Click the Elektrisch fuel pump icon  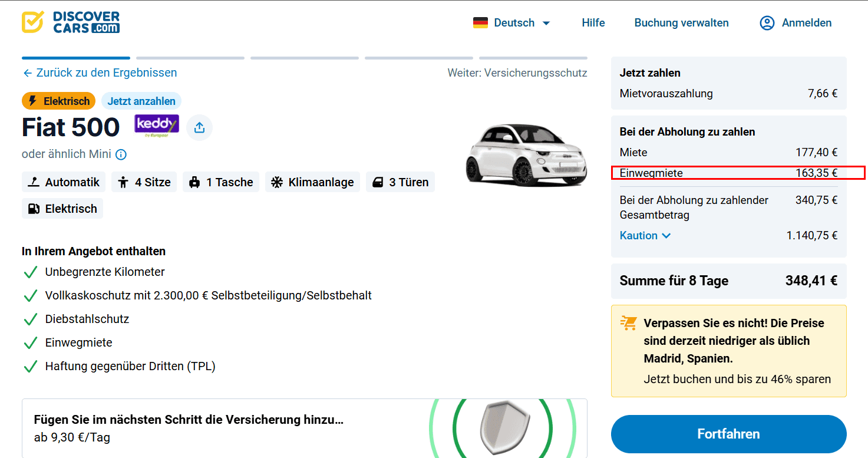click(34, 209)
